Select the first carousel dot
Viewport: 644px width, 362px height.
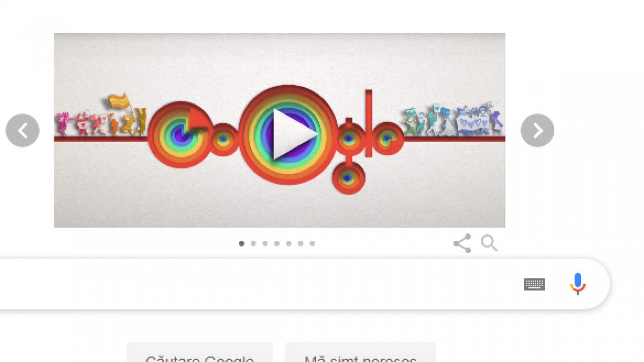coord(241,243)
